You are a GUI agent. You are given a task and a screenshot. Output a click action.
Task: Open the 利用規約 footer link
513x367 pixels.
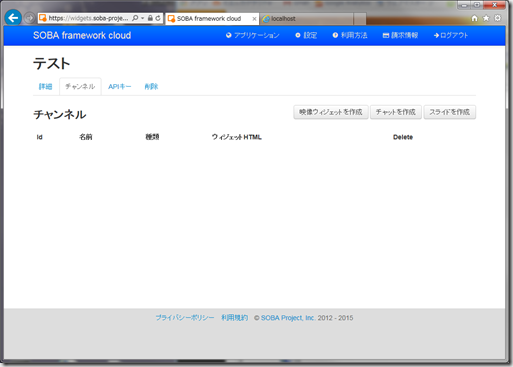click(235, 318)
